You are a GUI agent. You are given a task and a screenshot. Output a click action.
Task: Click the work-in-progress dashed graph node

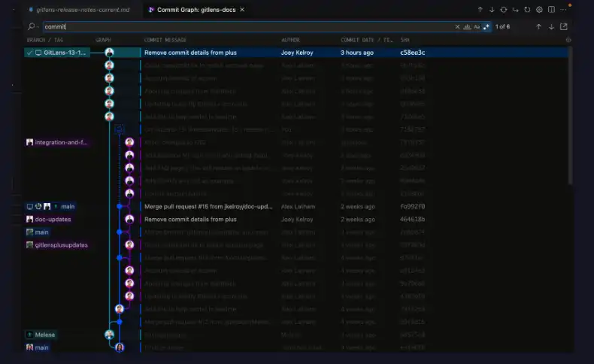(x=119, y=129)
